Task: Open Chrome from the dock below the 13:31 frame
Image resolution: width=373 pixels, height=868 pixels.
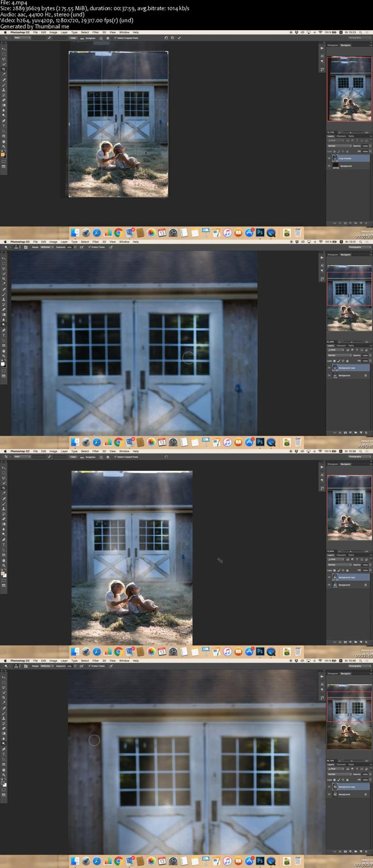Action: [118, 442]
